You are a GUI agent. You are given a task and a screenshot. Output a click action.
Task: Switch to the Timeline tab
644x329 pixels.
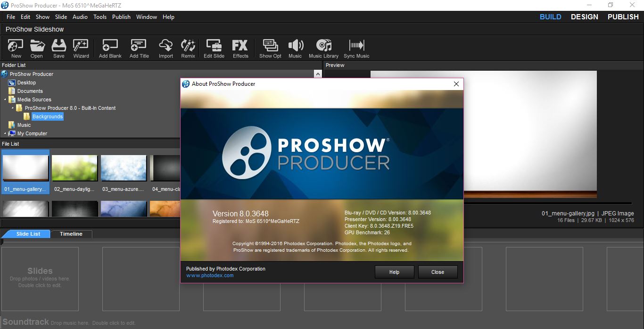(x=71, y=234)
